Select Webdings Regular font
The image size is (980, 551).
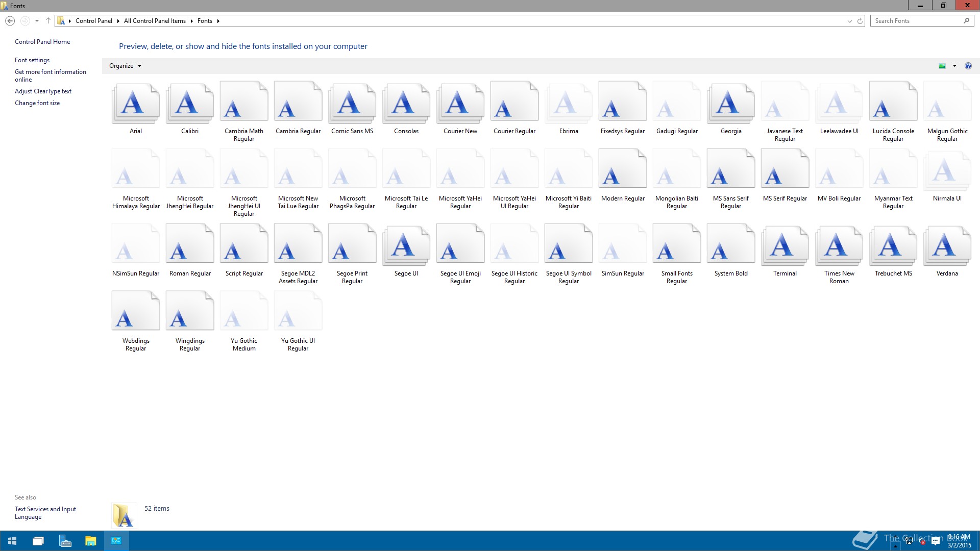[x=136, y=311]
